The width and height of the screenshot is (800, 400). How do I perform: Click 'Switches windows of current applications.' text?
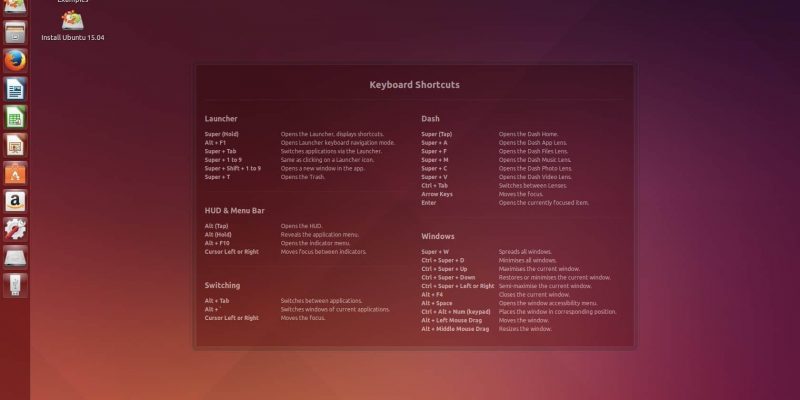(x=335, y=310)
